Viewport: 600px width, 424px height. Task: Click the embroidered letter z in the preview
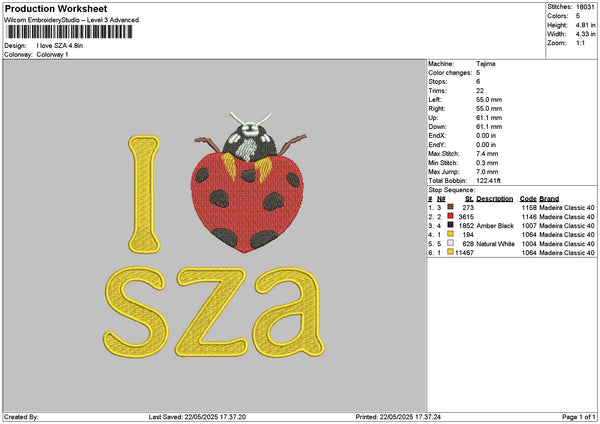pyautogui.click(x=211, y=312)
